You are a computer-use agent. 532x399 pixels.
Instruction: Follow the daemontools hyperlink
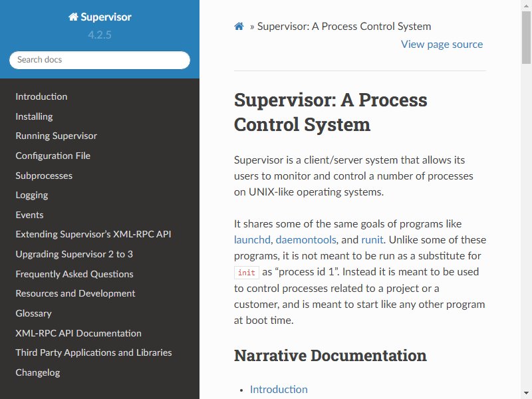tap(306, 240)
